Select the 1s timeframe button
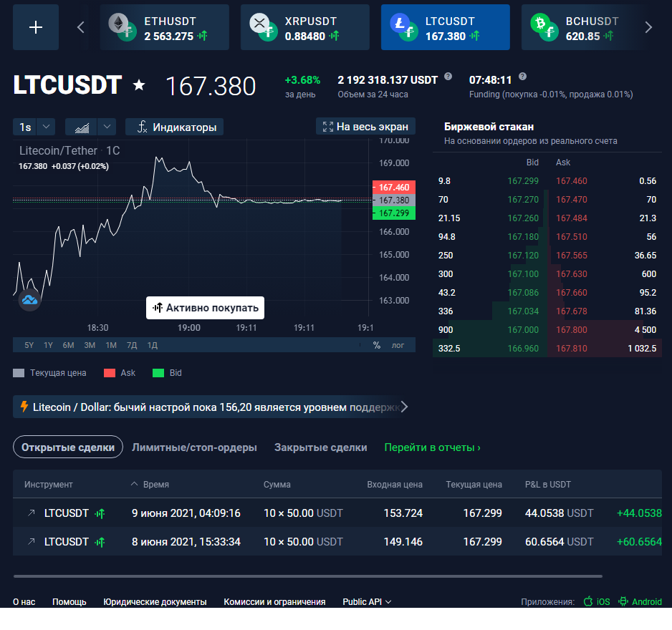Screen dimensions: 672x630 coord(25,127)
